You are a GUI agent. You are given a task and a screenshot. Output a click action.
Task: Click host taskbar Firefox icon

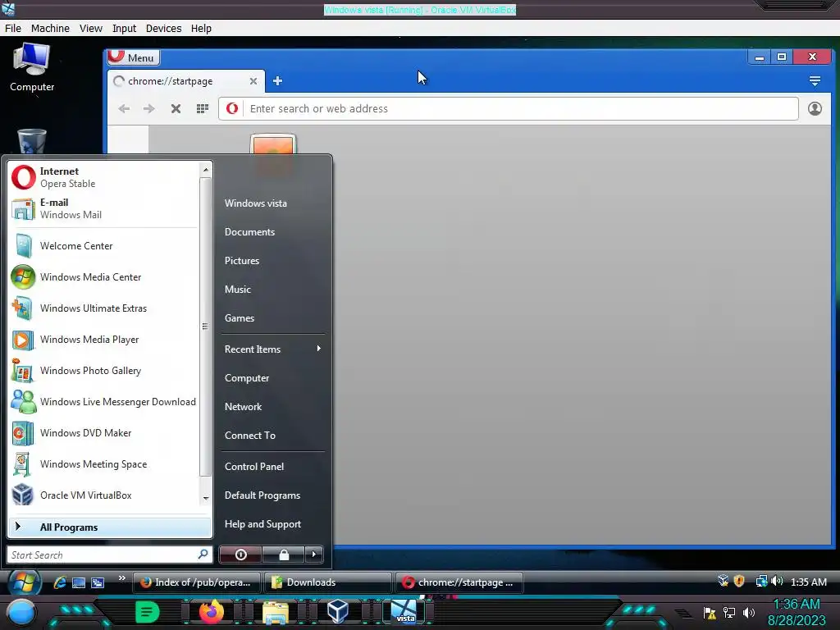pos(212,611)
